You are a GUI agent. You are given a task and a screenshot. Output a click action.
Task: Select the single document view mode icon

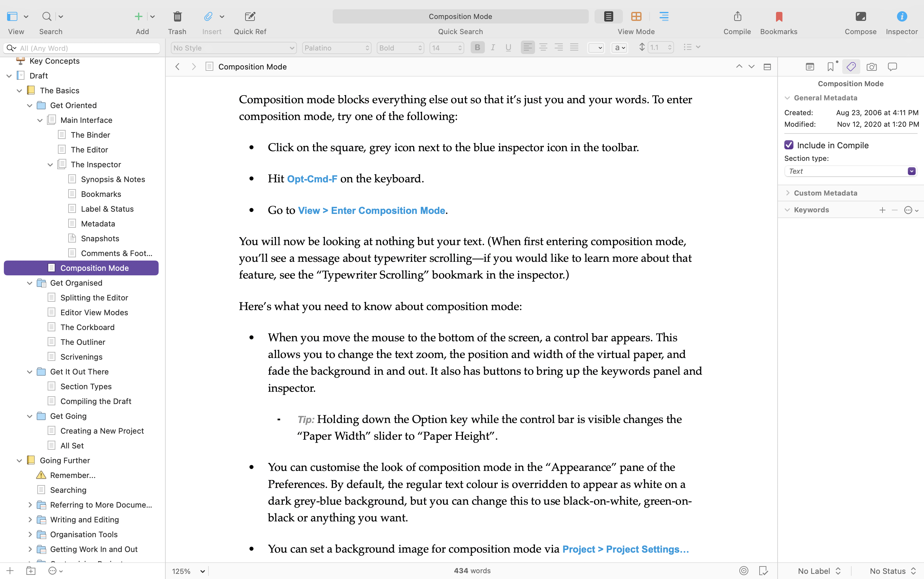(x=608, y=16)
